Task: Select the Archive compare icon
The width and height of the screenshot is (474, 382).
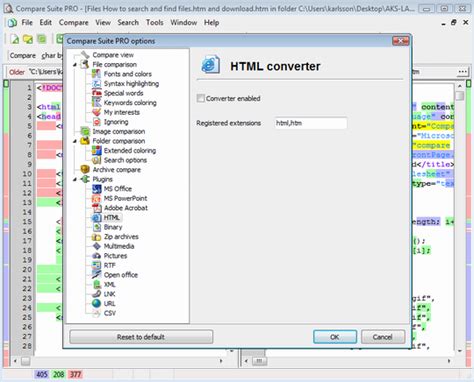Action: (85, 170)
